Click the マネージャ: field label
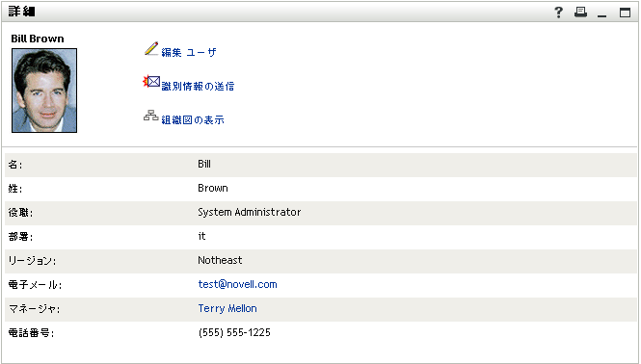This screenshot has height=364, width=641. click(x=34, y=309)
